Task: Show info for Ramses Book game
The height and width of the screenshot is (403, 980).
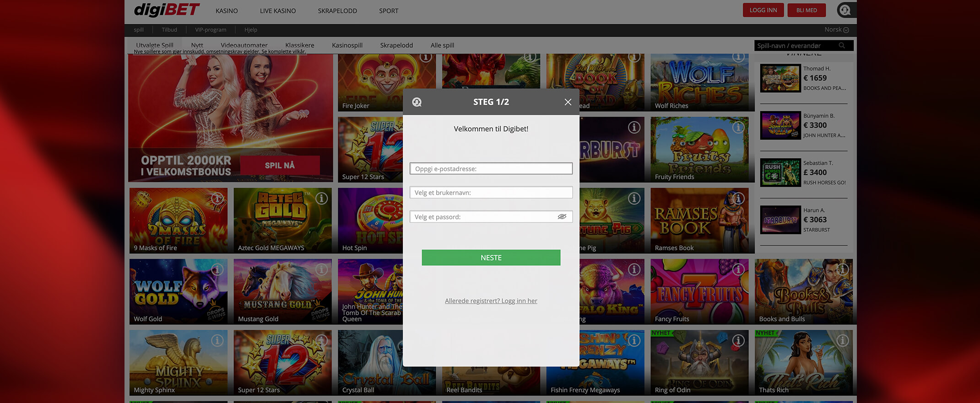Action: click(738, 199)
